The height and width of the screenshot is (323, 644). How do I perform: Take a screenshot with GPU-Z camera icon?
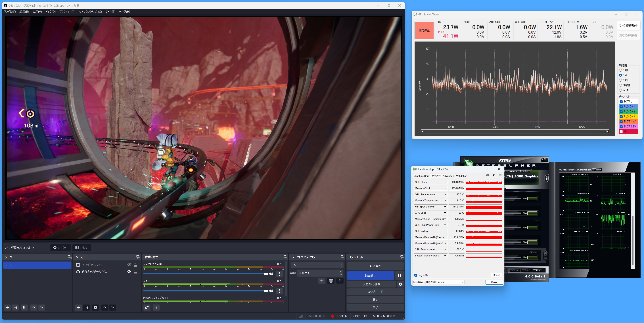pos(488,175)
